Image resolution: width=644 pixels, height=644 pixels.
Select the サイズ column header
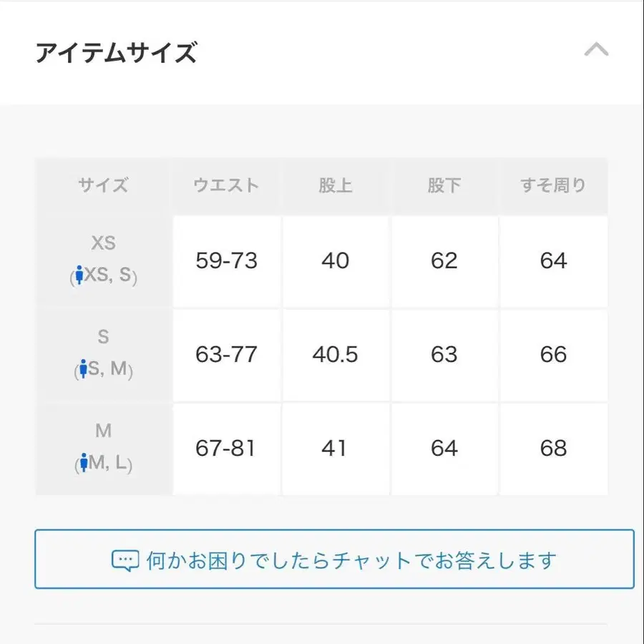pyautogui.click(x=102, y=185)
